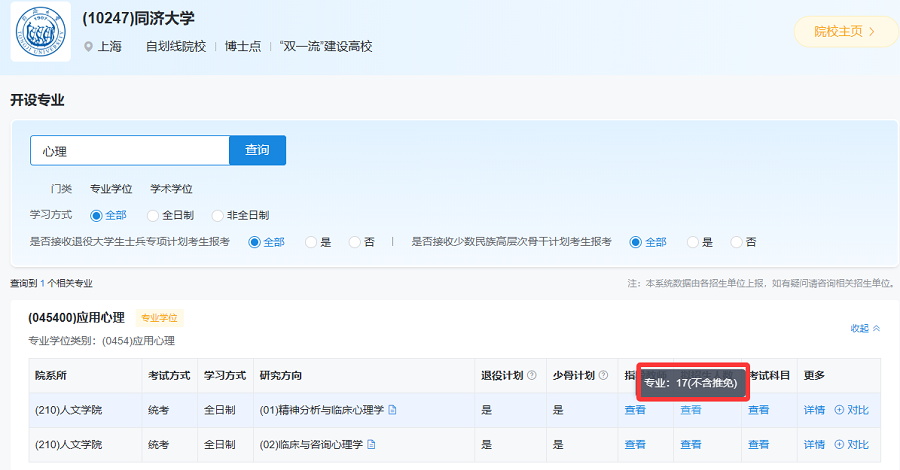Switch to 学术学位 category tab
900x470 pixels.
click(x=171, y=188)
